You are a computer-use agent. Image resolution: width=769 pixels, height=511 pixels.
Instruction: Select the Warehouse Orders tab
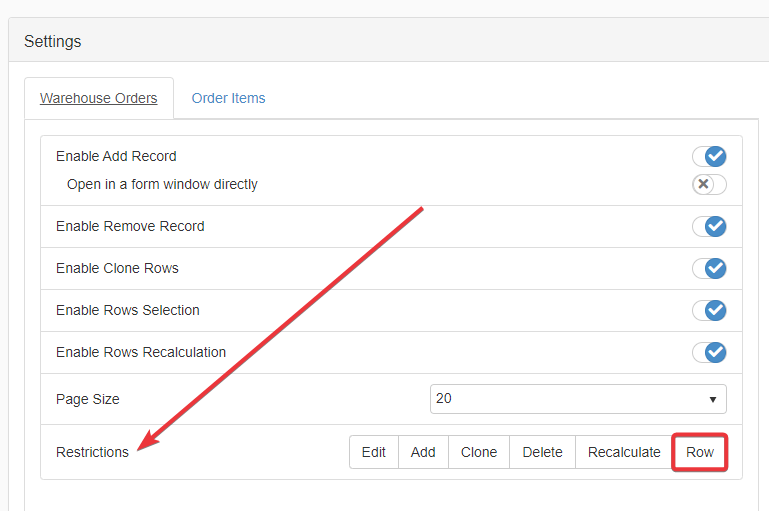tap(98, 98)
